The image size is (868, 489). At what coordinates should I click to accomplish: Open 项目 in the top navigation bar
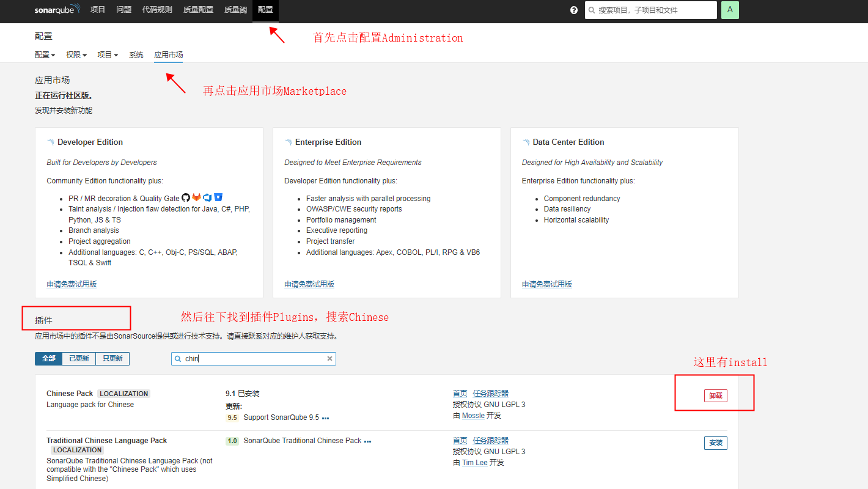[x=98, y=10]
